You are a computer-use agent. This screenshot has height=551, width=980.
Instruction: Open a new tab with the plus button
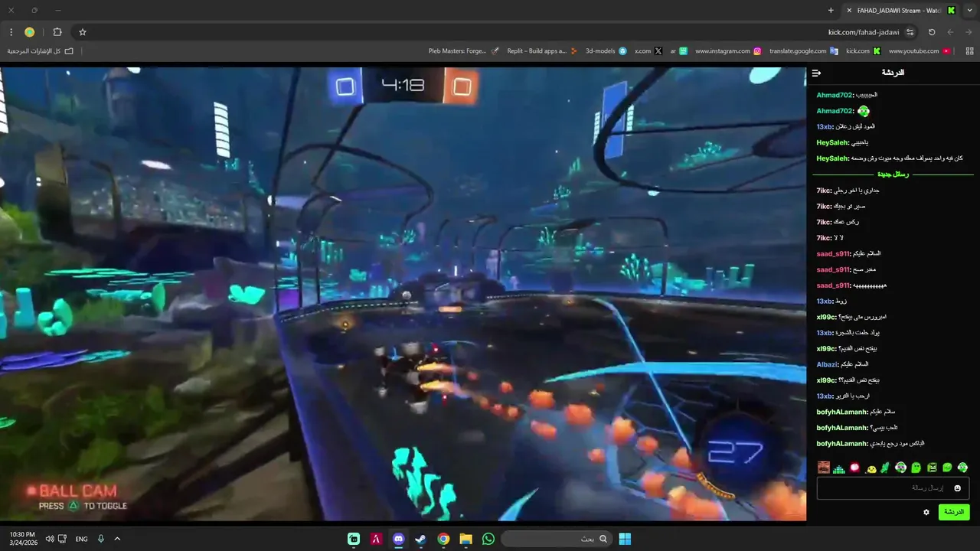(x=831, y=11)
